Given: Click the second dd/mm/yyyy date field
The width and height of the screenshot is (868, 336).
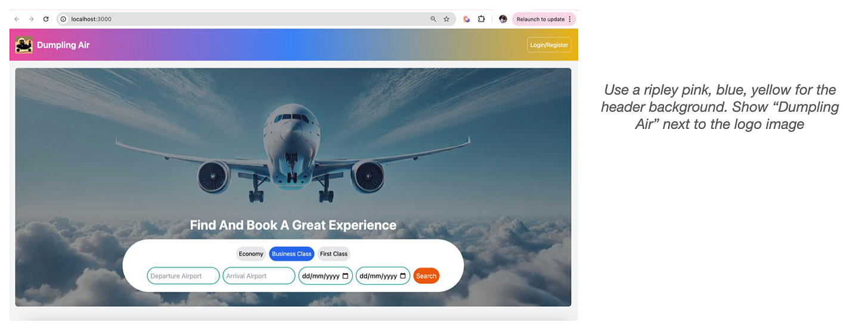Looking at the screenshot, I should [383, 276].
